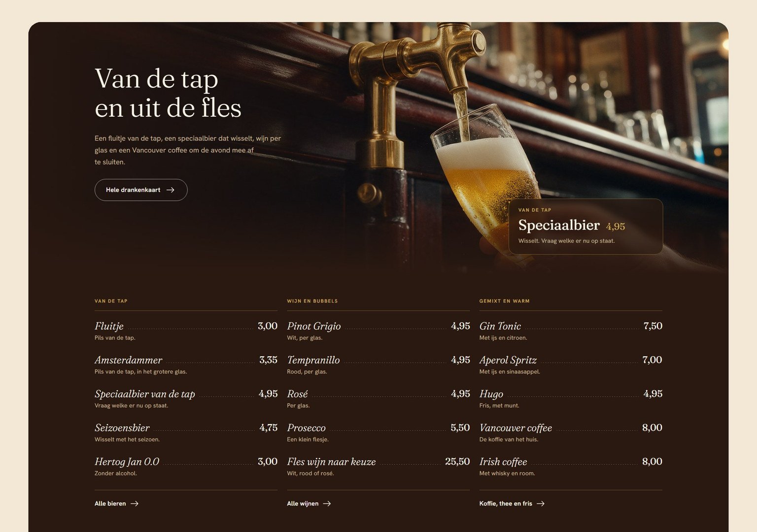Click the arrow next to Koffie, thee en fris

pyautogui.click(x=541, y=503)
